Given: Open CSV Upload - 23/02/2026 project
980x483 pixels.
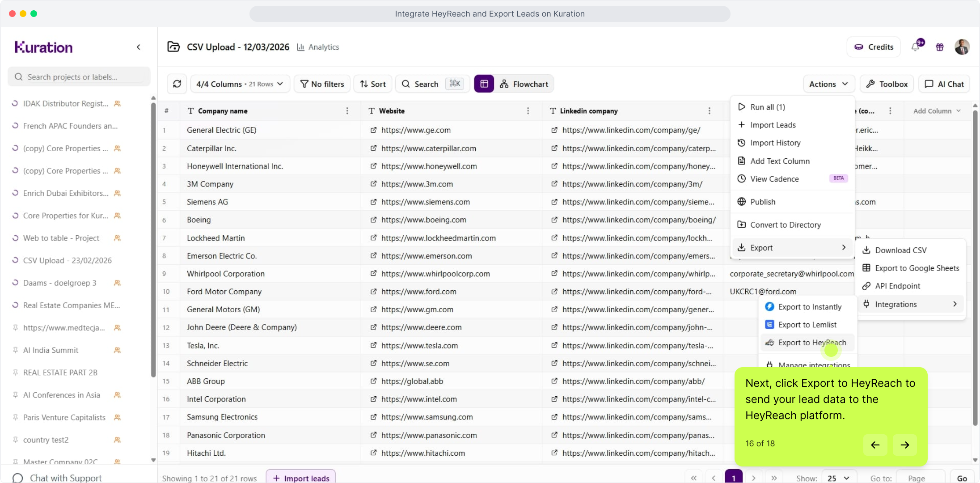Looking at the screenshot, I should point(67,260).
